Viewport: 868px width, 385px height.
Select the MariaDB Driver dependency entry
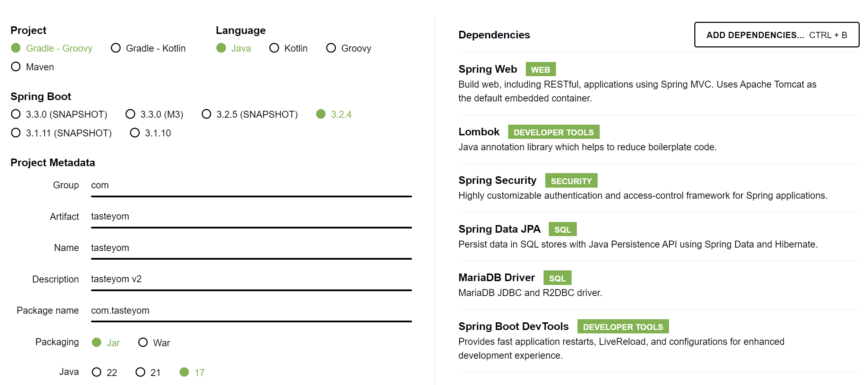659,285
